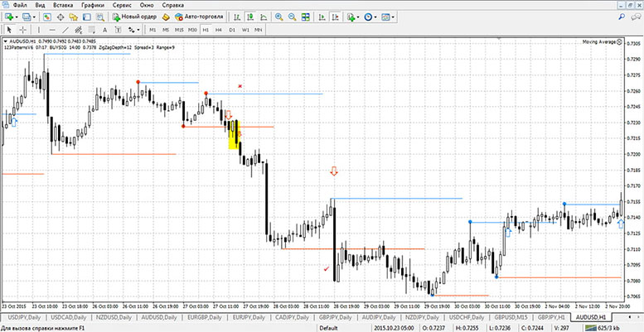Open the Сервис menu
The image size is (644, 332).
(x=122, y=5)
